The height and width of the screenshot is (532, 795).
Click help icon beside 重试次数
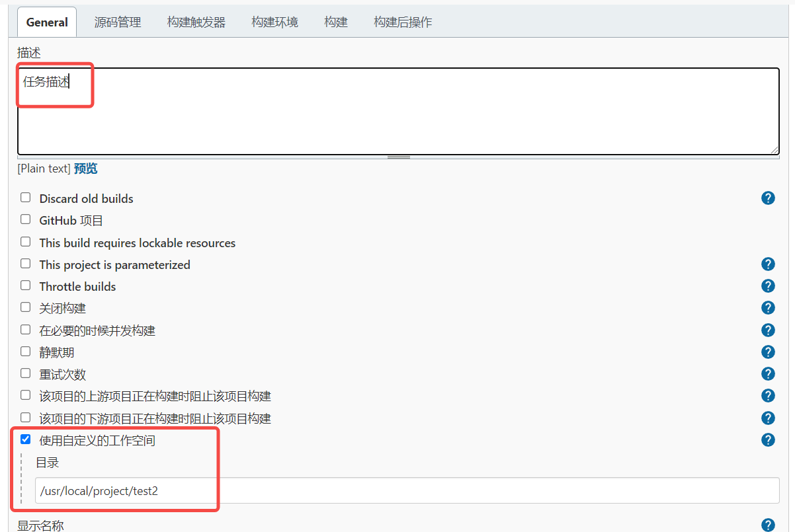tap(768, 373)
